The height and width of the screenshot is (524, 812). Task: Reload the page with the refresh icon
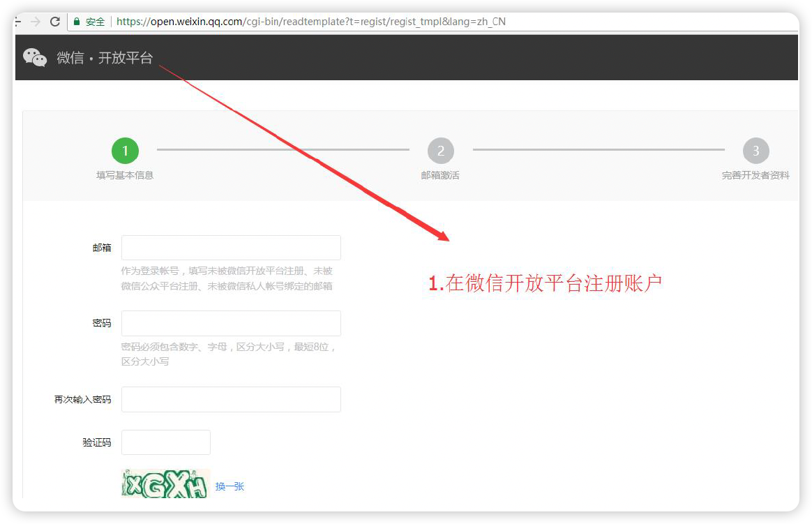pos(55,22)
